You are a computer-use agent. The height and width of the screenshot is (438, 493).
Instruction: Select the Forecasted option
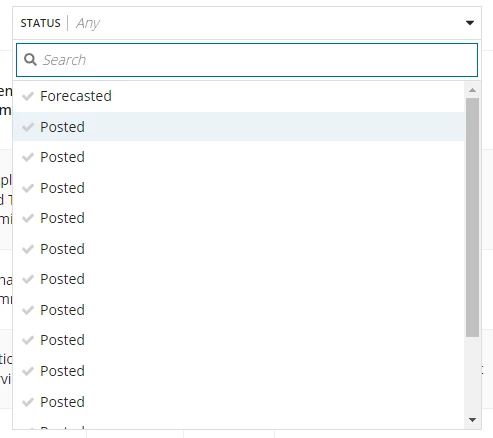coord(239,96)
